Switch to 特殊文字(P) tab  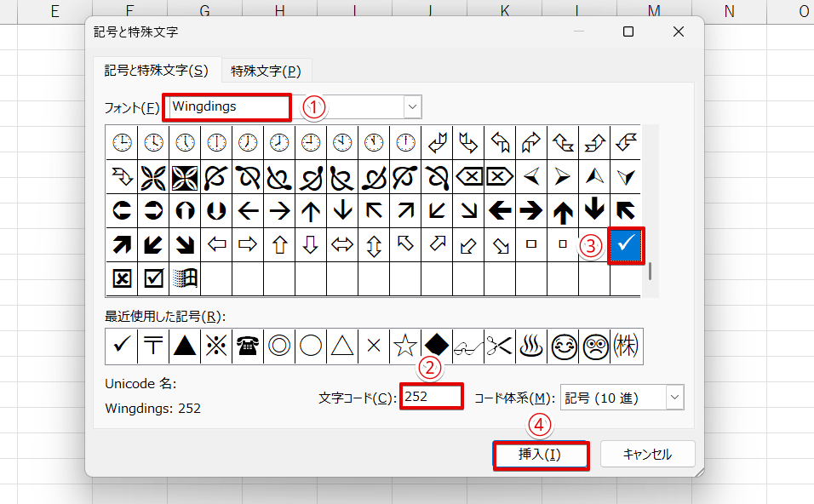tap(266, 71)
